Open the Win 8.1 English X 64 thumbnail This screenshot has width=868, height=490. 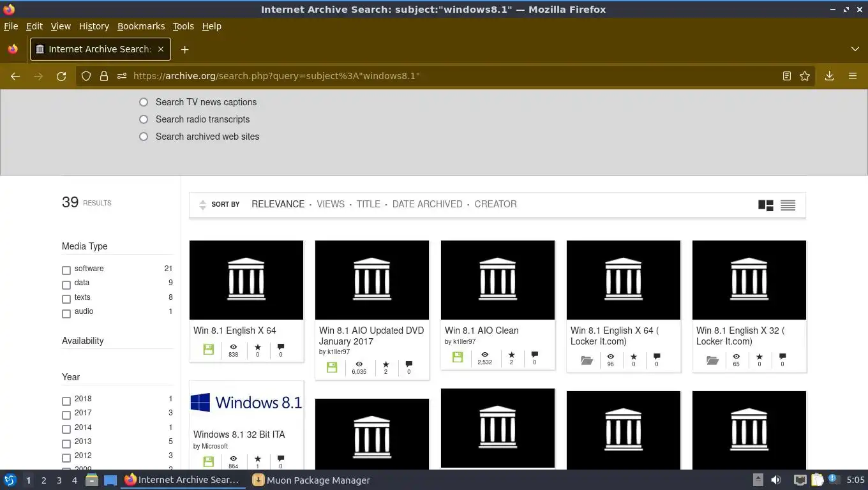pyautogui.click(x=246, y=280)
